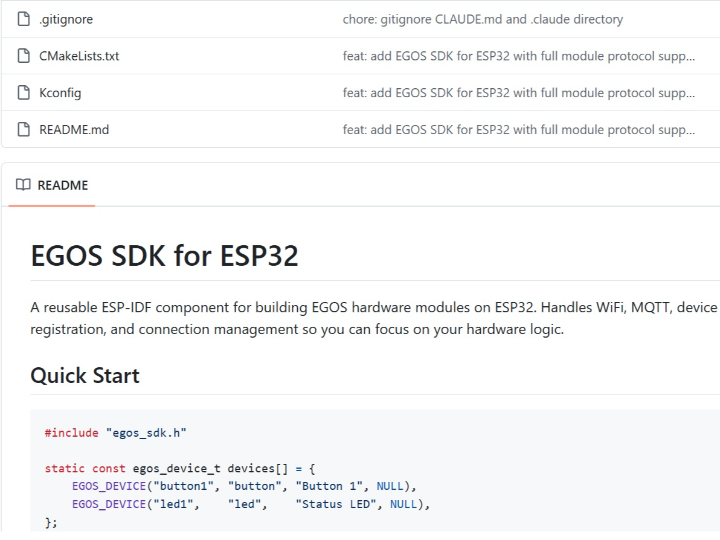Open the CMakeLists.txt file
720x540 pixels.
pyautogui.click(x=79, y=56)
